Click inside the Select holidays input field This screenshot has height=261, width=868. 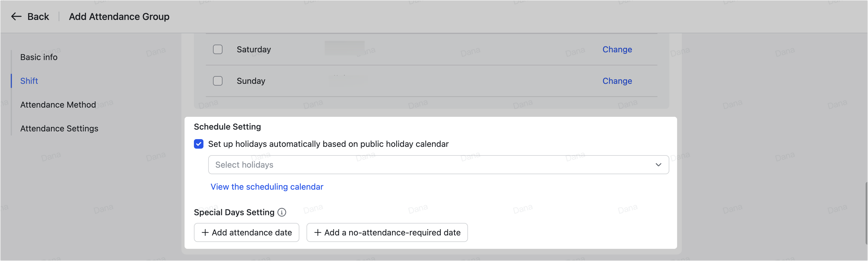371,164
